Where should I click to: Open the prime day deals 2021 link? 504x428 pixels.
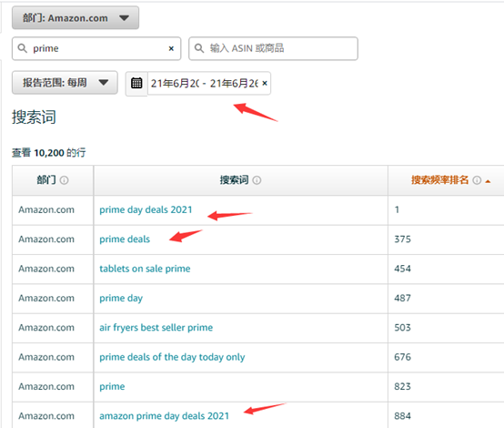[146, 209]
